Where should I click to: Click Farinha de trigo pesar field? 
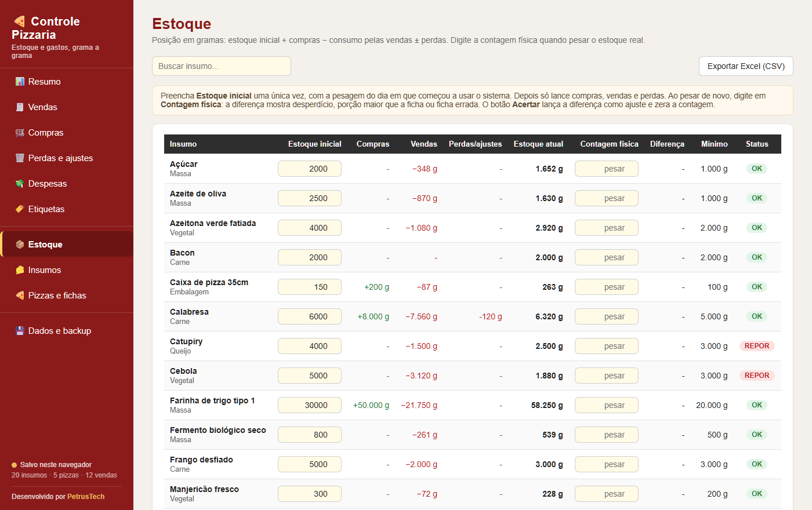coord(607,405)
